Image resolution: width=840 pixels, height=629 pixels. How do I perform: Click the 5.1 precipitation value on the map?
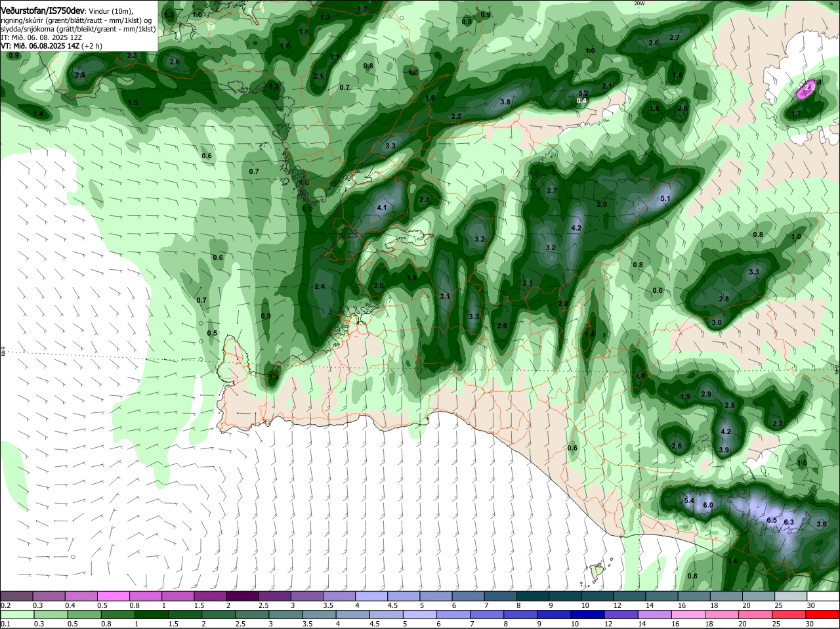(665, 198)
